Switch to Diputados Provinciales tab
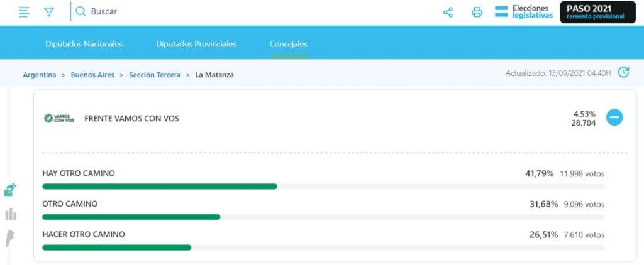 tap(196, 44)
